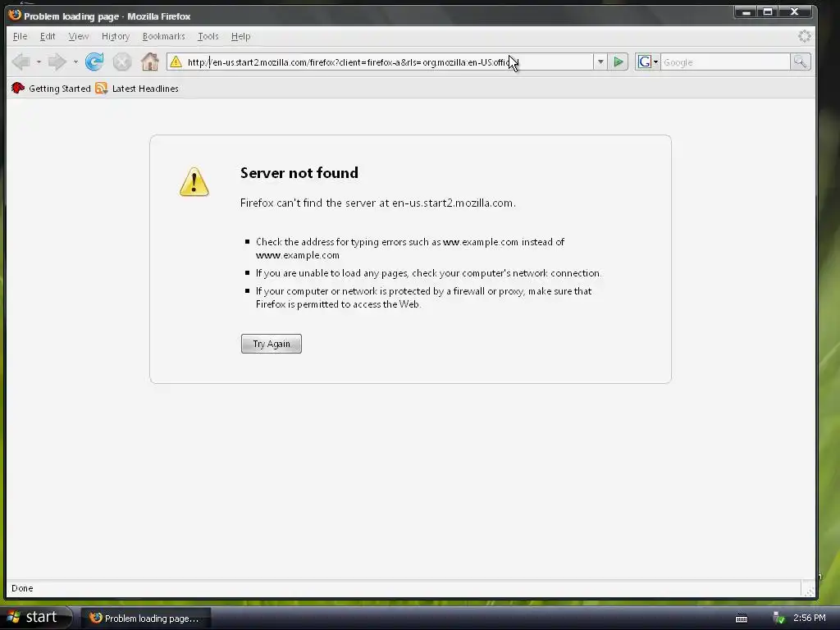Open the View menu

pos(78,36)
